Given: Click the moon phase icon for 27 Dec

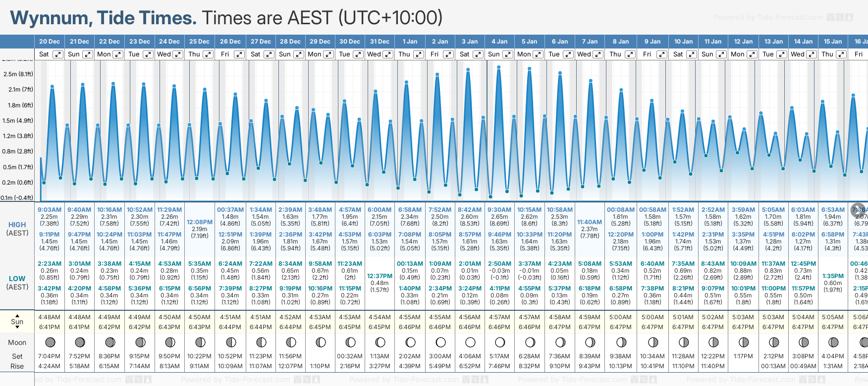Looking at the screenshot, I should pos(261,342).
